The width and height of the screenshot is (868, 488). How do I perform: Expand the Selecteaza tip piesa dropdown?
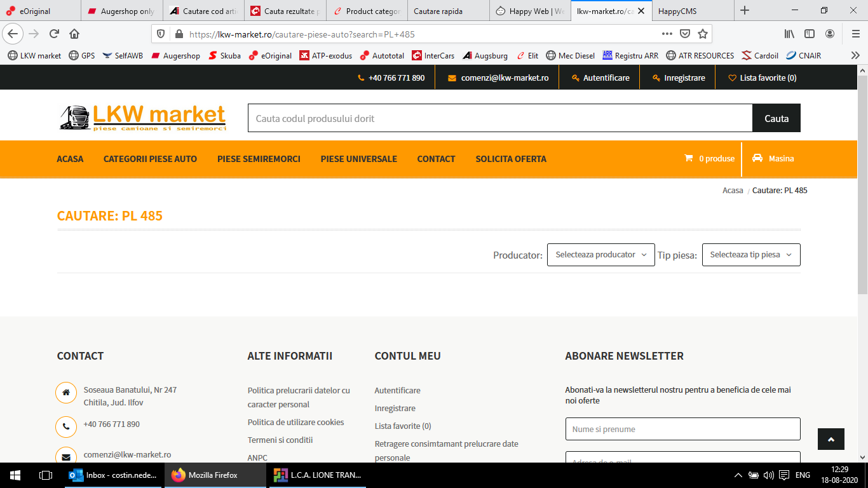[x=751, y=255]
